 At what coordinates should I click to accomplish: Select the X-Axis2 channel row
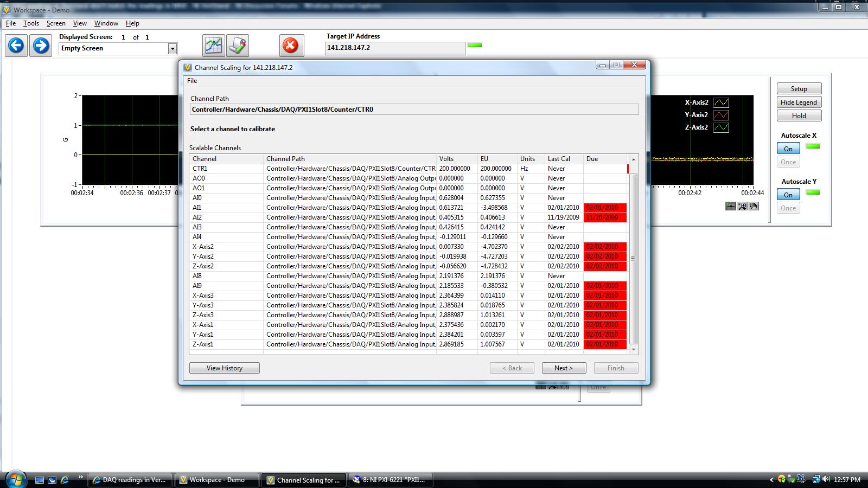[203, 247]
